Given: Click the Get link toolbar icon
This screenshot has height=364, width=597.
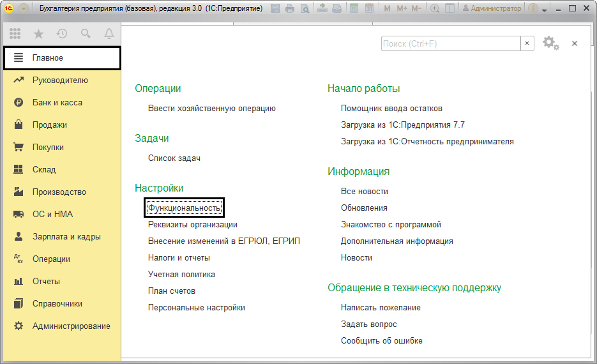Looking at the screenshot, I should (322, 8).
